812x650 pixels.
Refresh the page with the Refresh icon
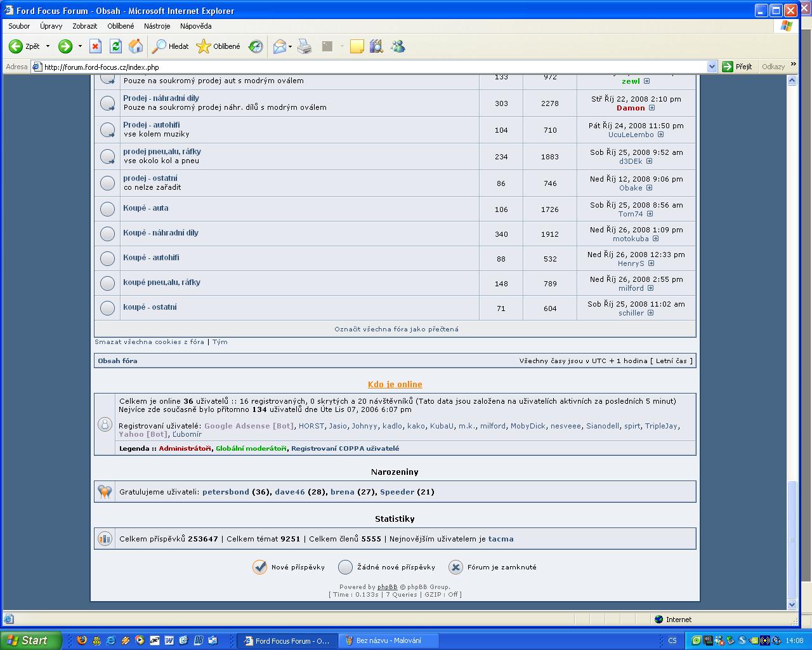(x=115, y=46)
